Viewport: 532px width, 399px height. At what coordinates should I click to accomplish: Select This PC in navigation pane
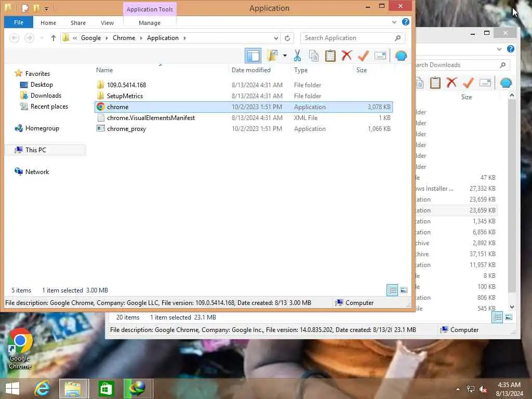coord(36,150)
